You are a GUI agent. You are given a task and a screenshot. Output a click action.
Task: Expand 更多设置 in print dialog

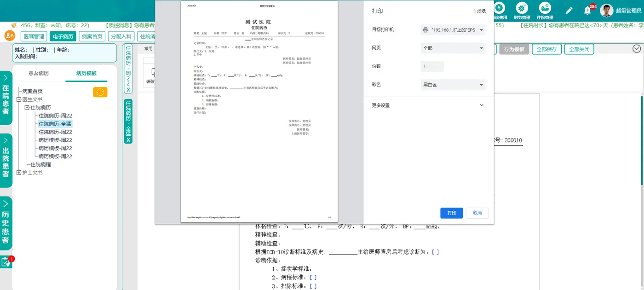click(428, 105)
